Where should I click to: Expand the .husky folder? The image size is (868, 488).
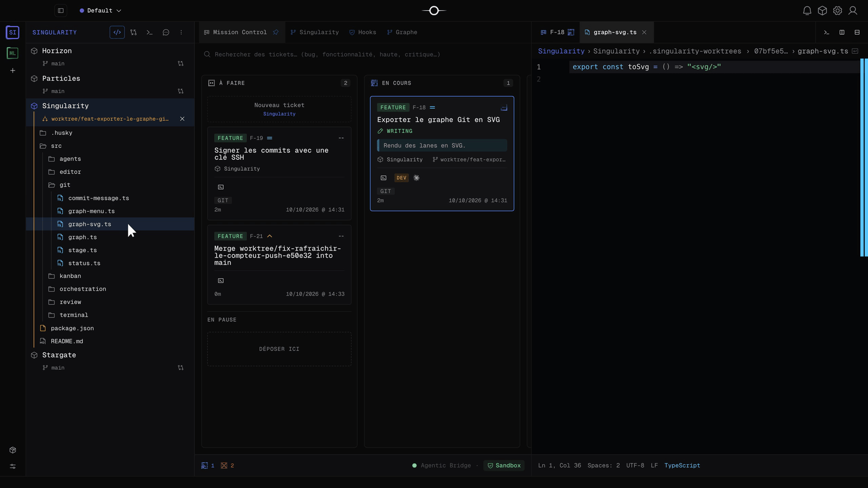coord(110,133)
